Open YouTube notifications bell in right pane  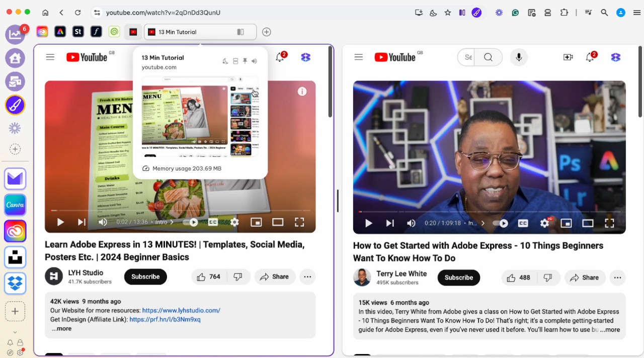(590, 57)
